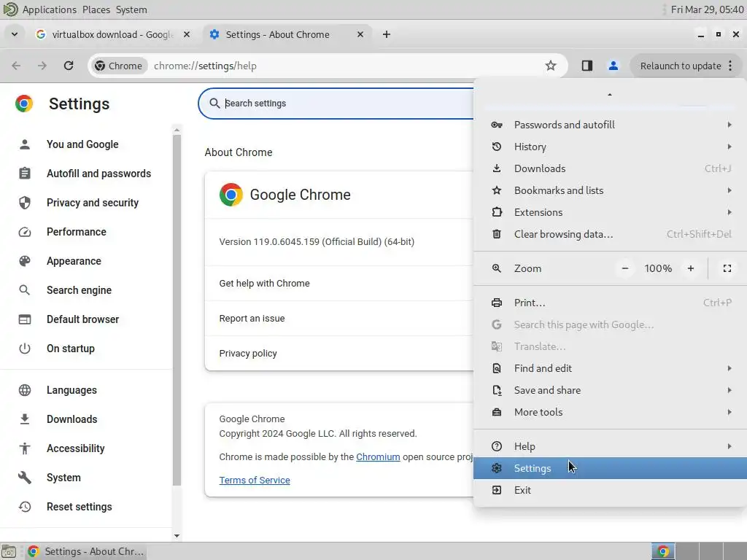Increase zoom with the plus button
Viewport: 747px width, 560px height.
pyautogui.click(x=691, y=268)
